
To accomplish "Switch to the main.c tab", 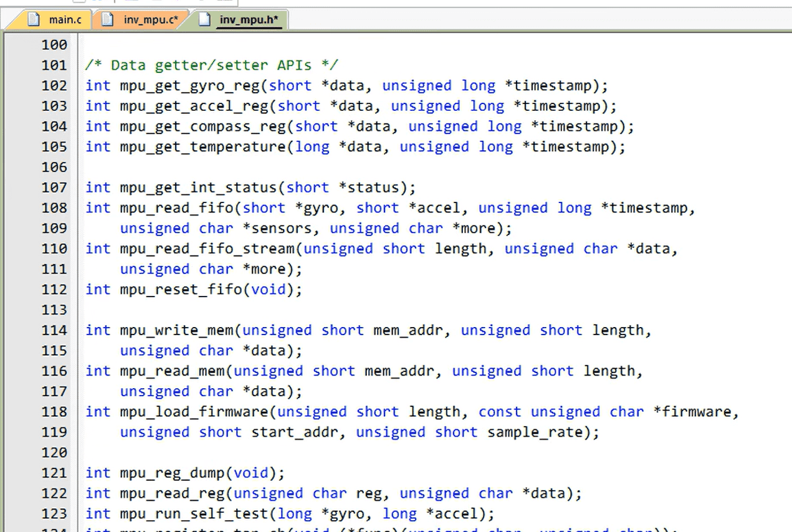I will [x=64, y=20].
